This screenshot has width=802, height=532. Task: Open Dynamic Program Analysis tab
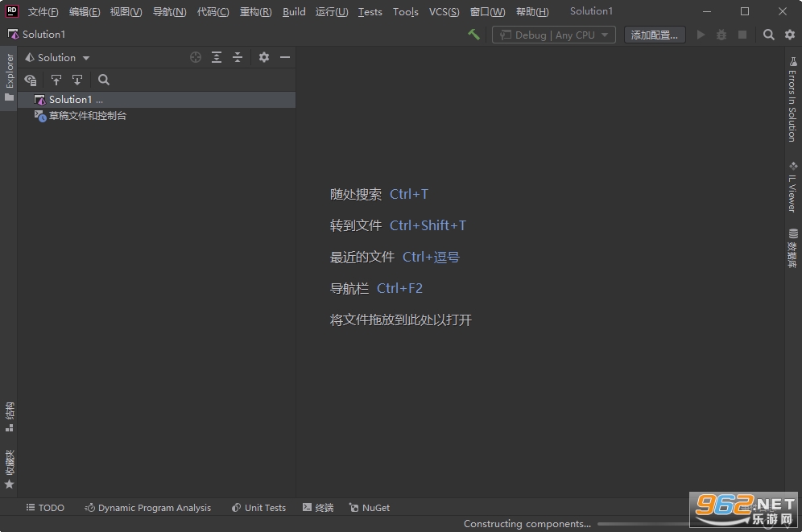(147, 508)
